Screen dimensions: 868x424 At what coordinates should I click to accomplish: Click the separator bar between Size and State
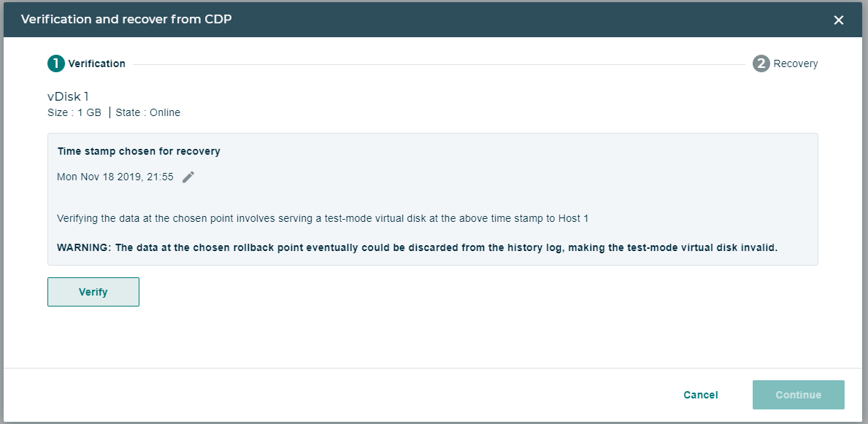click(109, 112)
